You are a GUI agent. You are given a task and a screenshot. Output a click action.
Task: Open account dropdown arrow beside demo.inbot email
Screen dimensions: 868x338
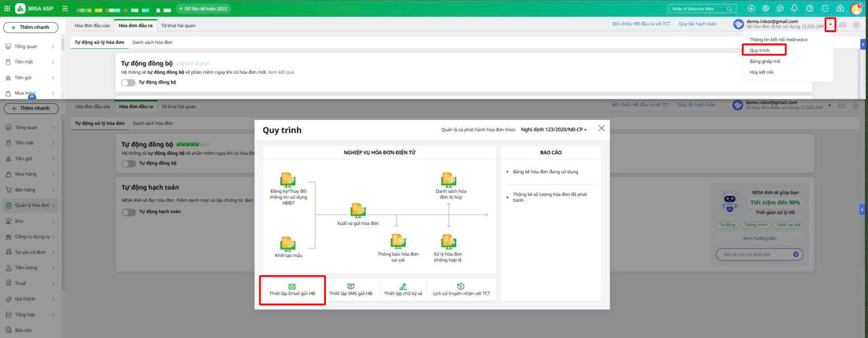(x=830, y=25)
